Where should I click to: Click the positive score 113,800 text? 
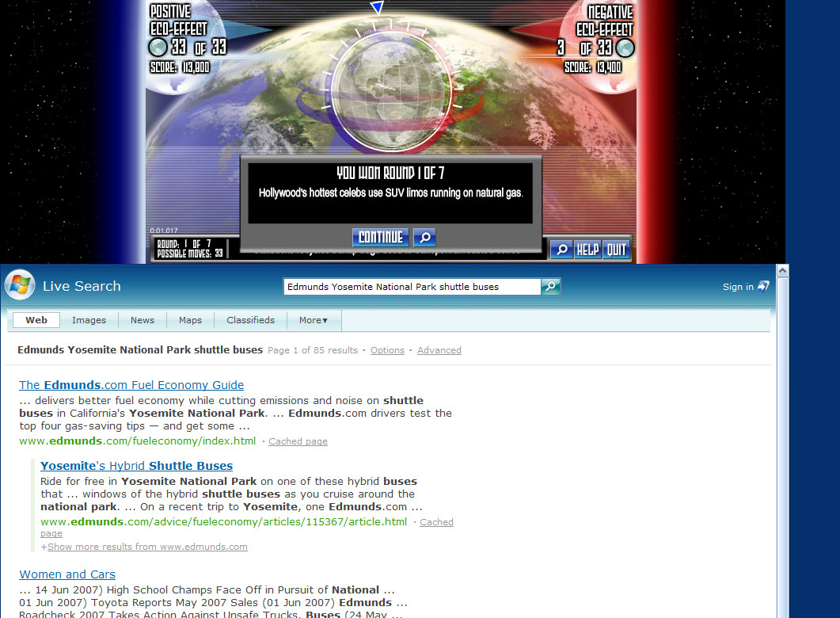(x=180, y=67)
